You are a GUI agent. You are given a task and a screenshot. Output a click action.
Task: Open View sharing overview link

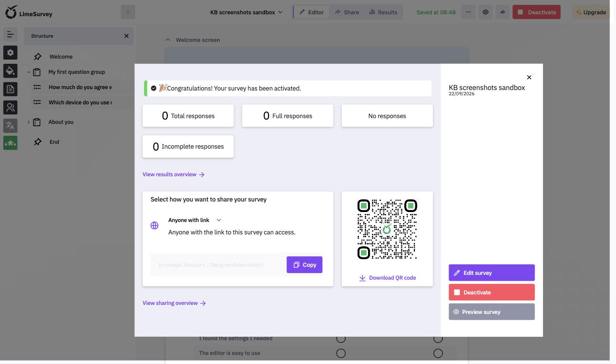click(175, 303)
